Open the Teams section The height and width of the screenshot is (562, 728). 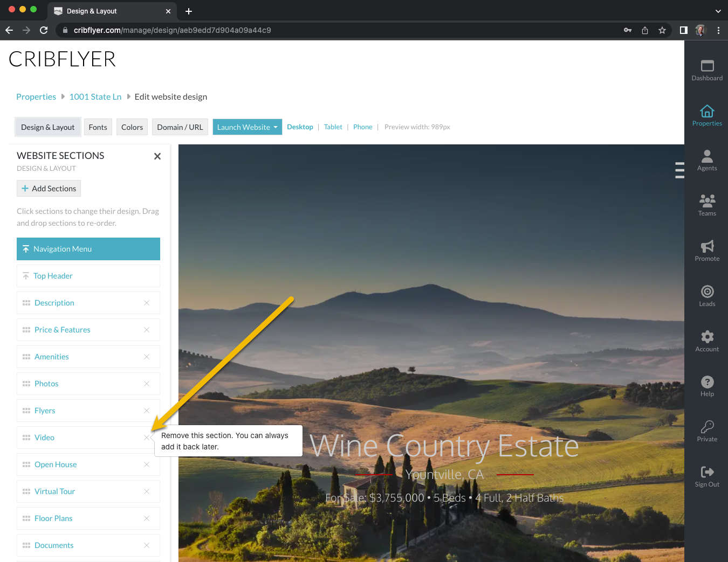click(707, 206)
